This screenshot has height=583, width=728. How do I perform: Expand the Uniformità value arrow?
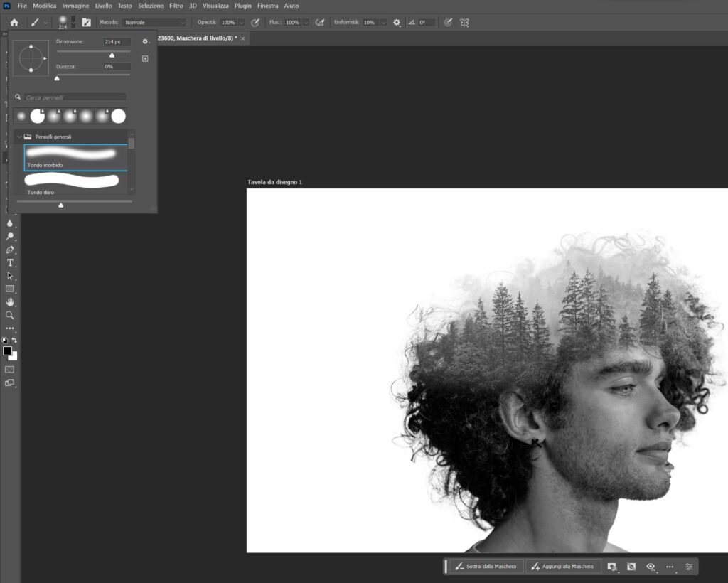(x=383, y=22)
